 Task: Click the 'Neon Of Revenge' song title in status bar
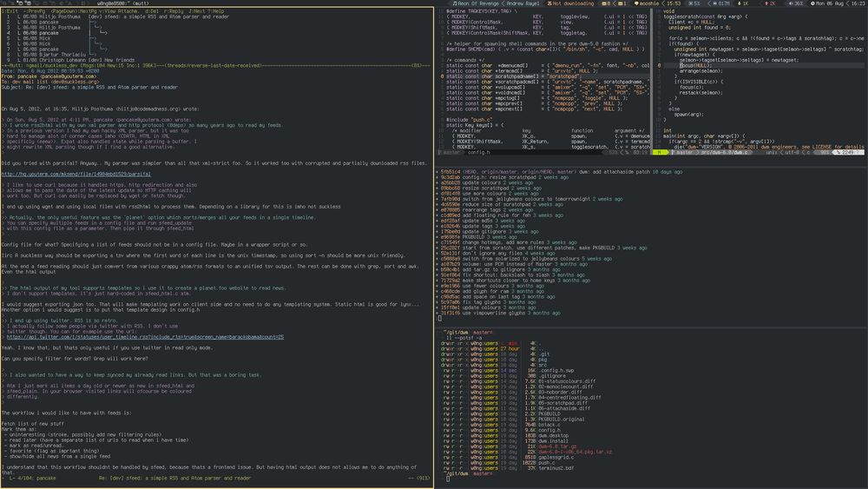click(478, 3)
